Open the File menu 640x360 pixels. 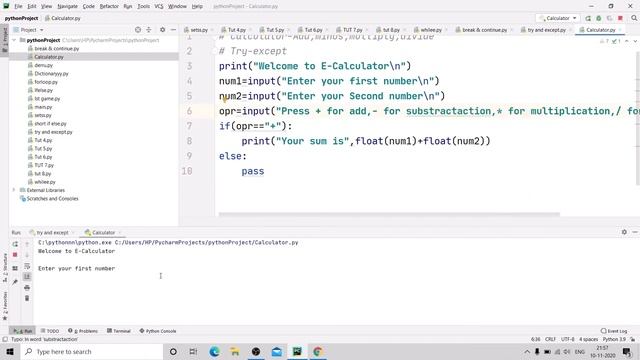[18, 6]
